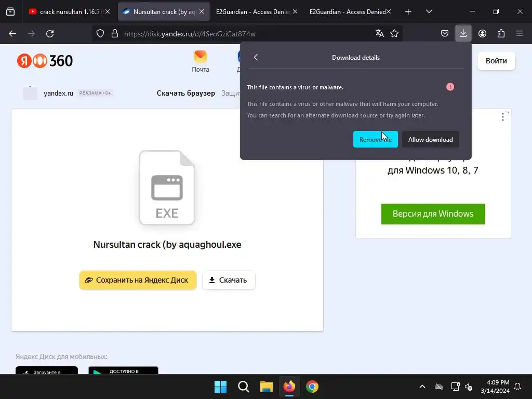
Task: Close the first E2Guardian tab
Action: pos(295,11)
